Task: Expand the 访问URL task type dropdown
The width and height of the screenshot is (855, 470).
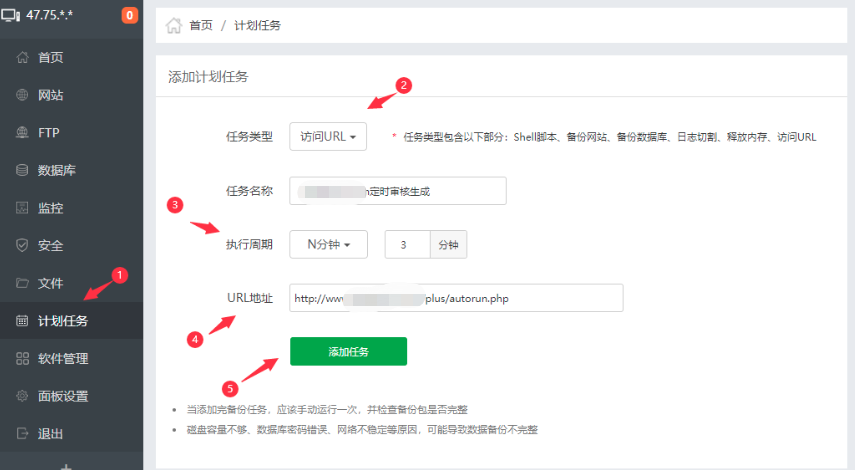Action: pos(328,136)
